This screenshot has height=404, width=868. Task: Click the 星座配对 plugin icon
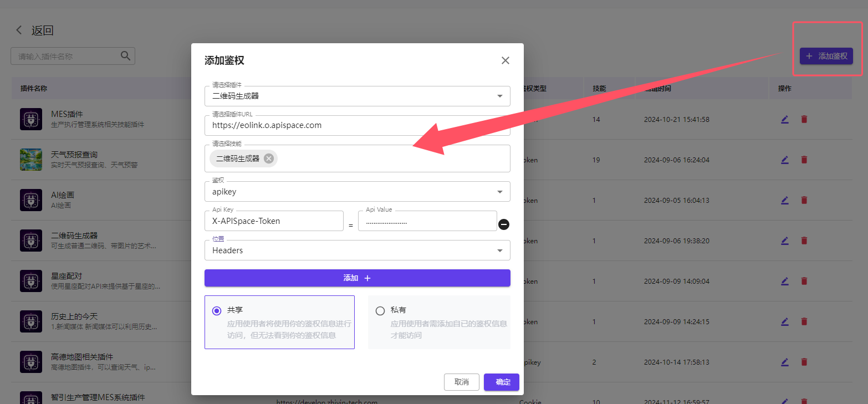(x=31, y=281)
